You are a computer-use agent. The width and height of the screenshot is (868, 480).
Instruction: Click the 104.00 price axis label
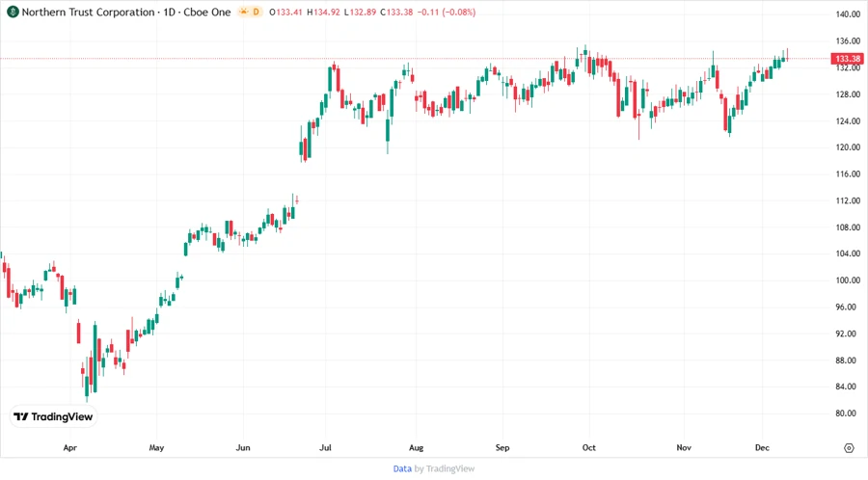[x=848, y=253]
